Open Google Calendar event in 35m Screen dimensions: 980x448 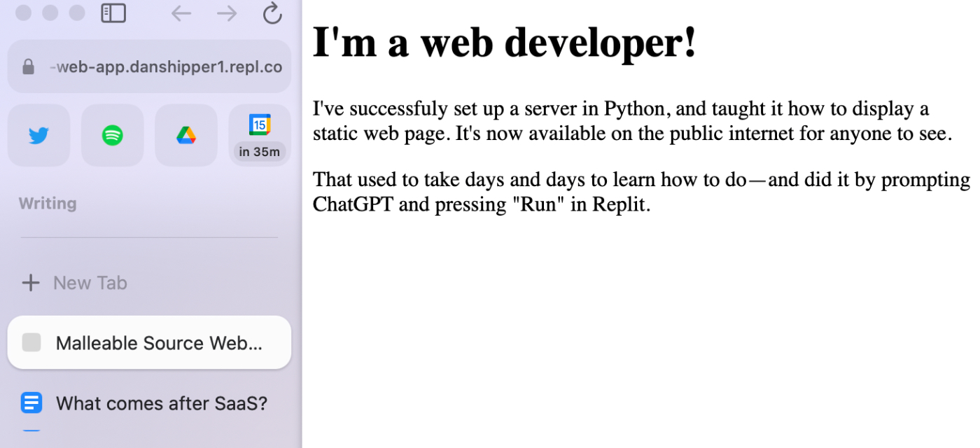coord(260,135)
